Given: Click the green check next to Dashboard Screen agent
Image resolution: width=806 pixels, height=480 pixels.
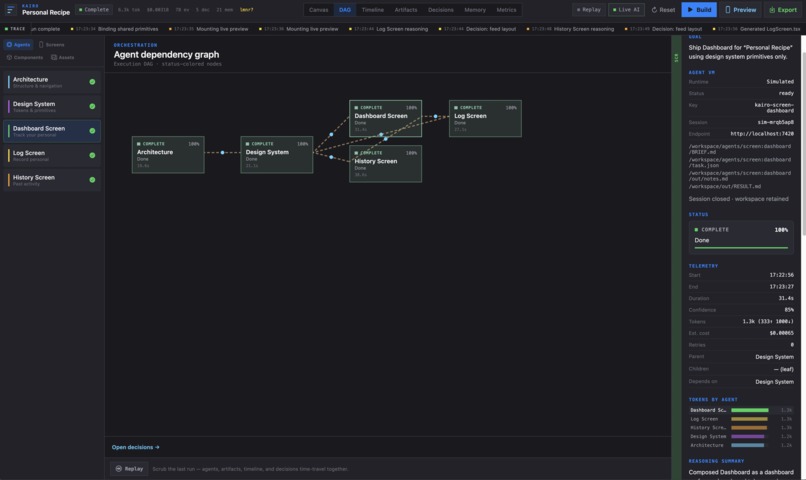Looking at the screenshot, I should [92, 131].
